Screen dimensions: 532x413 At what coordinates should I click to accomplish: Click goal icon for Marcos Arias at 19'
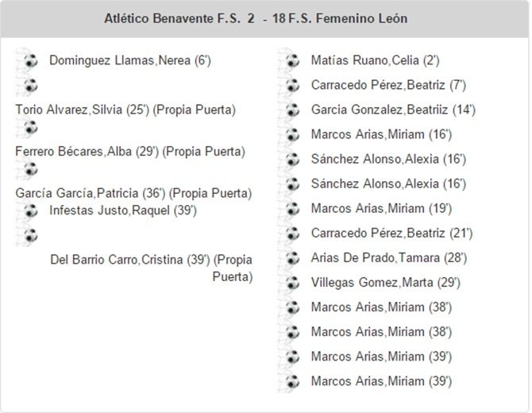click(x=292, y=209)
